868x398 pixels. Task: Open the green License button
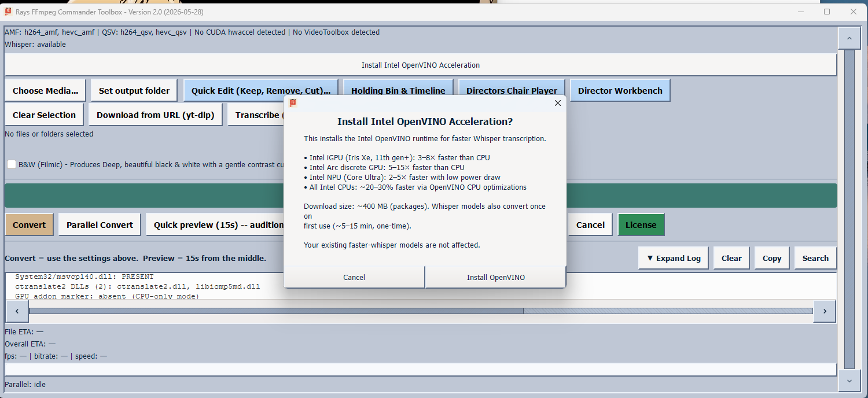(641, 224)
